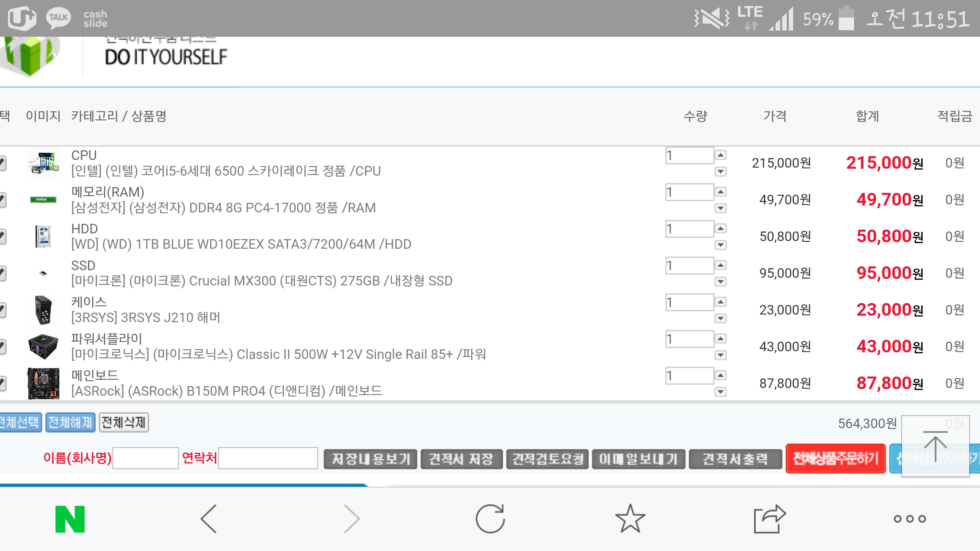The height and width of the screenshot is (551, 980).
Task: Click the 이름(회사명) input field
Action: pos(145,458)
